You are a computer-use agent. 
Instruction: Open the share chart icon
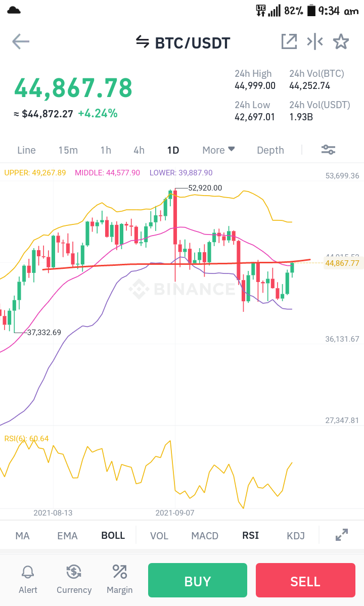point(289,42)
